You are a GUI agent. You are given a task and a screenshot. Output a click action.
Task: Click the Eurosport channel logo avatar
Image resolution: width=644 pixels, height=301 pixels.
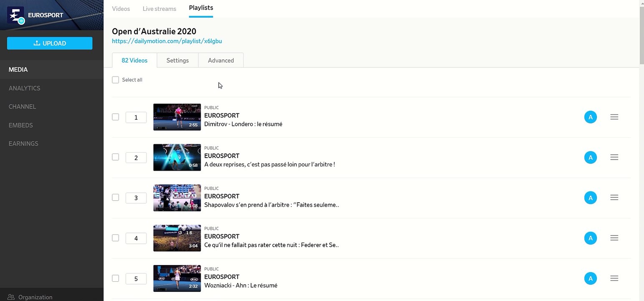[x=16, y=15]
